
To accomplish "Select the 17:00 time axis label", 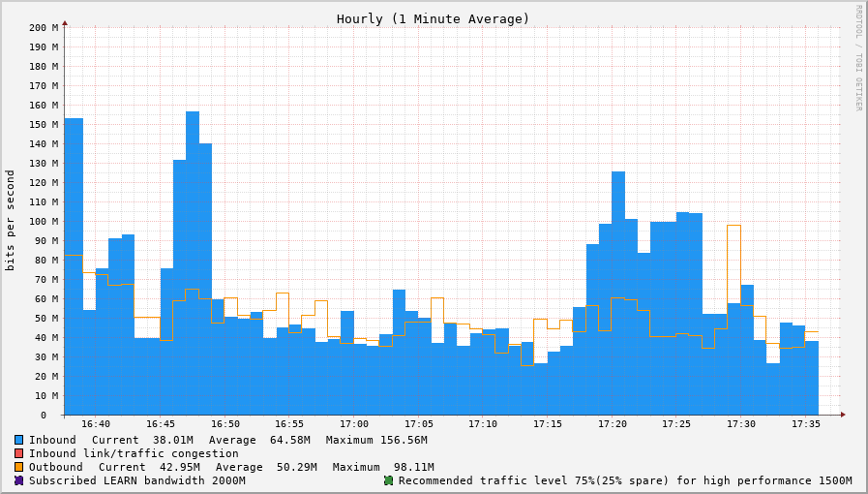I will (353, 424).
